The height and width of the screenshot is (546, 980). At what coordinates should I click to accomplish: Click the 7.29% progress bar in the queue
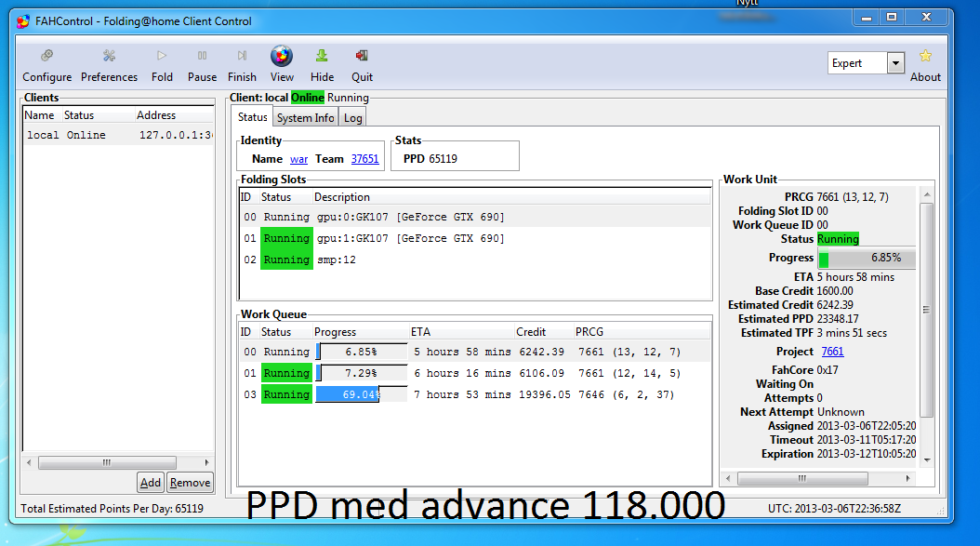[x=362, y=373]
